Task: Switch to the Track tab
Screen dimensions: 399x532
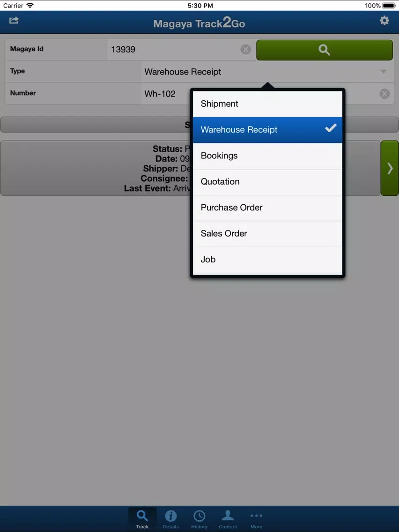Action: (x=142, y=519)
